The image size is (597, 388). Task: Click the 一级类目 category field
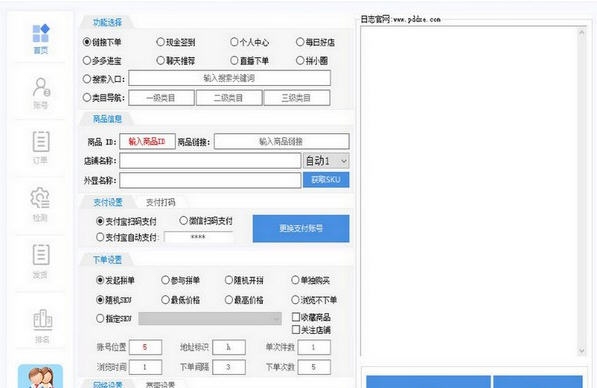click(x=161, y=98)
